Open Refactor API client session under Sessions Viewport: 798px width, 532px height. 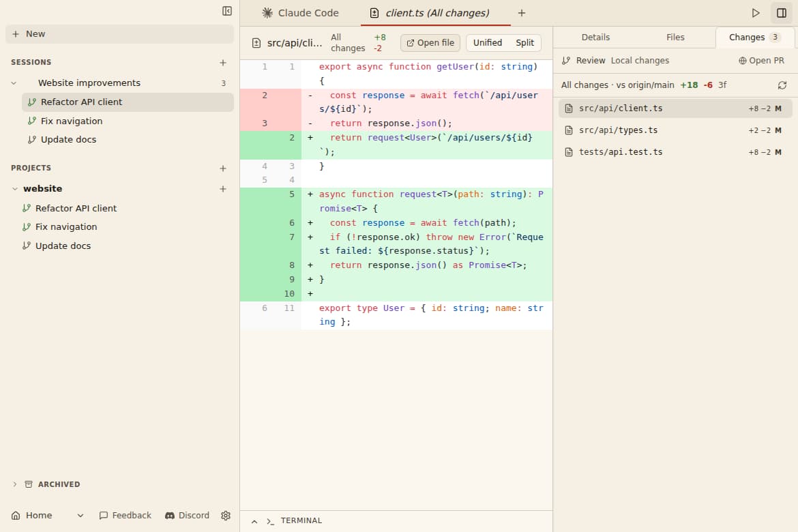tap(128, 102)
